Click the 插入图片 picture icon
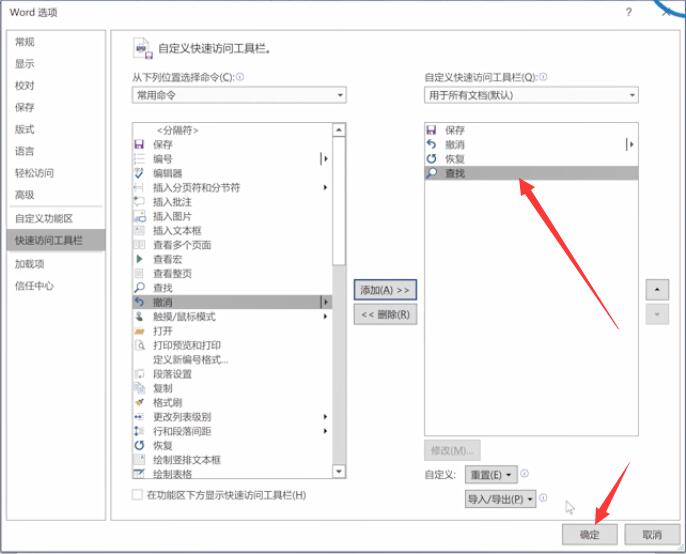The image size is (686, 554). 139,216
